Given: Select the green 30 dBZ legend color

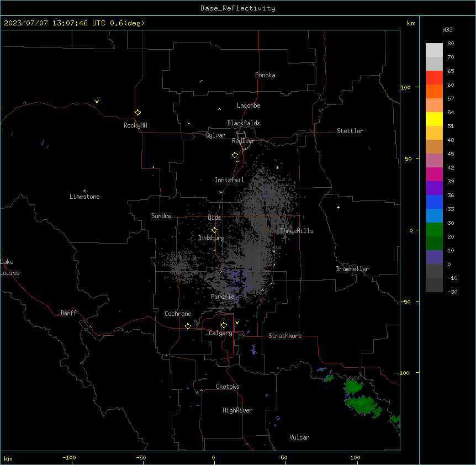Looking at the screenshot, I should [x=434, y=230].
